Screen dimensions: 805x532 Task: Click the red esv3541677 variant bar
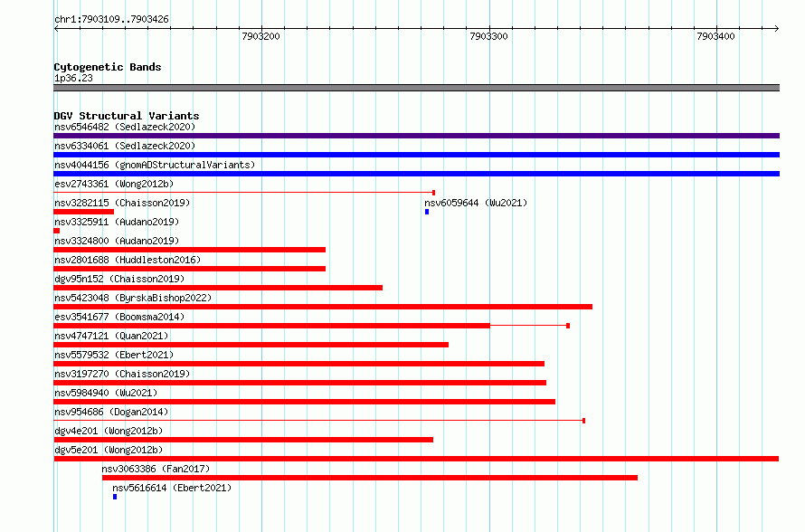312,326
